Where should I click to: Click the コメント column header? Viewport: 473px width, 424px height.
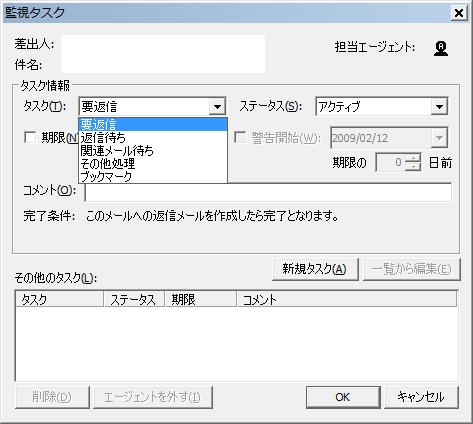coord(347,299)
